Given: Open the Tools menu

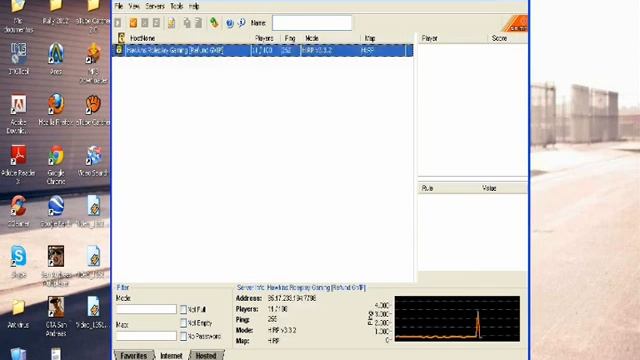Looking at the screenshot, I should (176, 6).
